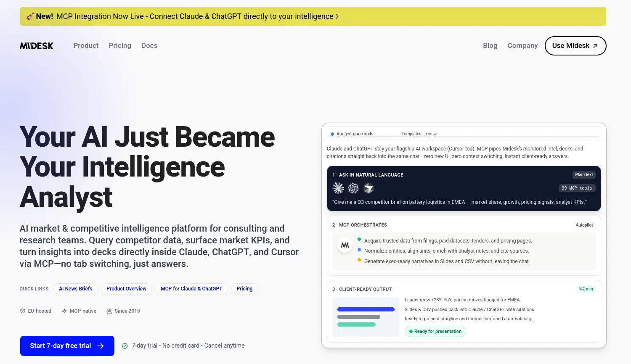Open the Blog page link
The image size is (631, 364).
pyautogui.click(x=490, y=46)
